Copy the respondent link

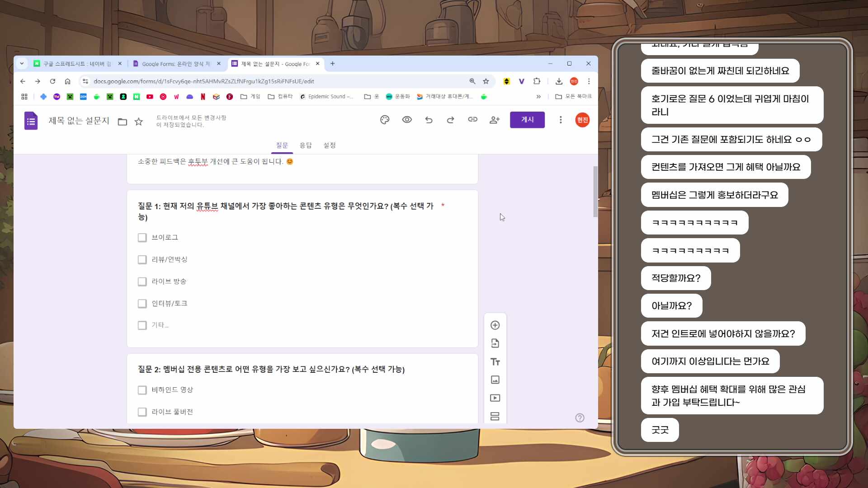(x=472, y=120)
